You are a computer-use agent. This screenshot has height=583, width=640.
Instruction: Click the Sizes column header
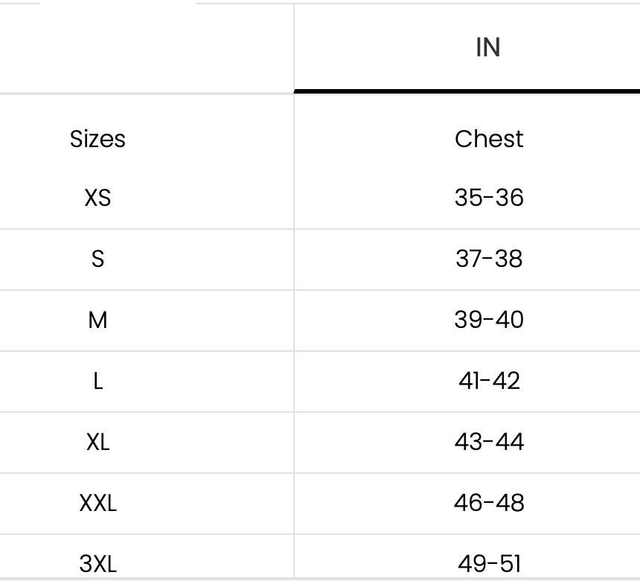(x=98, y=139)
